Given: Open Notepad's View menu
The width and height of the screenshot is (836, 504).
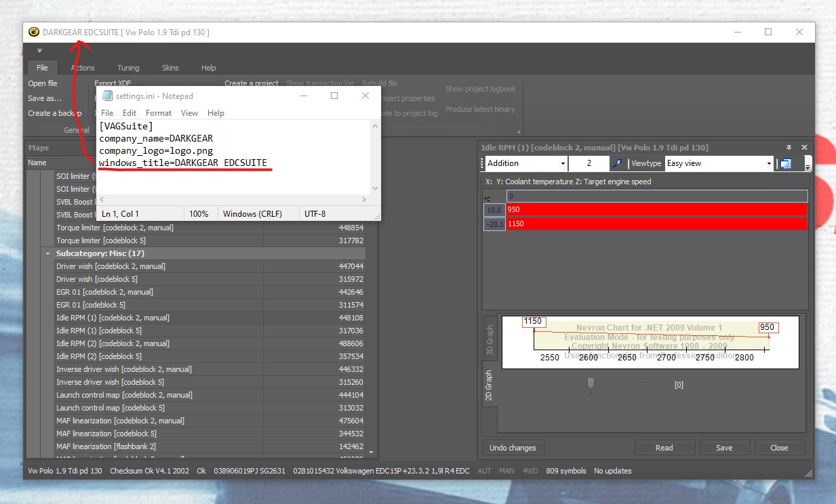Looking at the screenshot, I should [190, 113].
